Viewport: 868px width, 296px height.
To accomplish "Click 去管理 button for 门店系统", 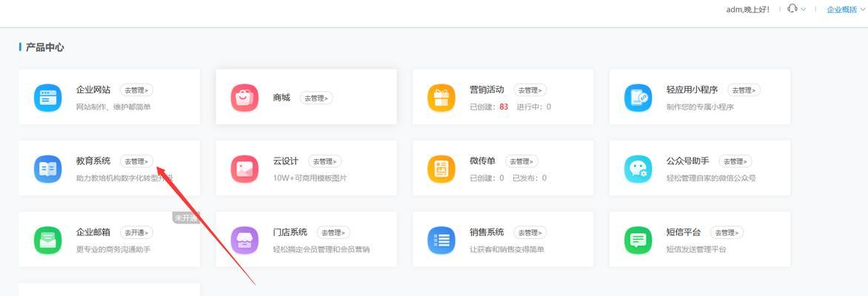I will pyautogui.click(x=333, y=232).
